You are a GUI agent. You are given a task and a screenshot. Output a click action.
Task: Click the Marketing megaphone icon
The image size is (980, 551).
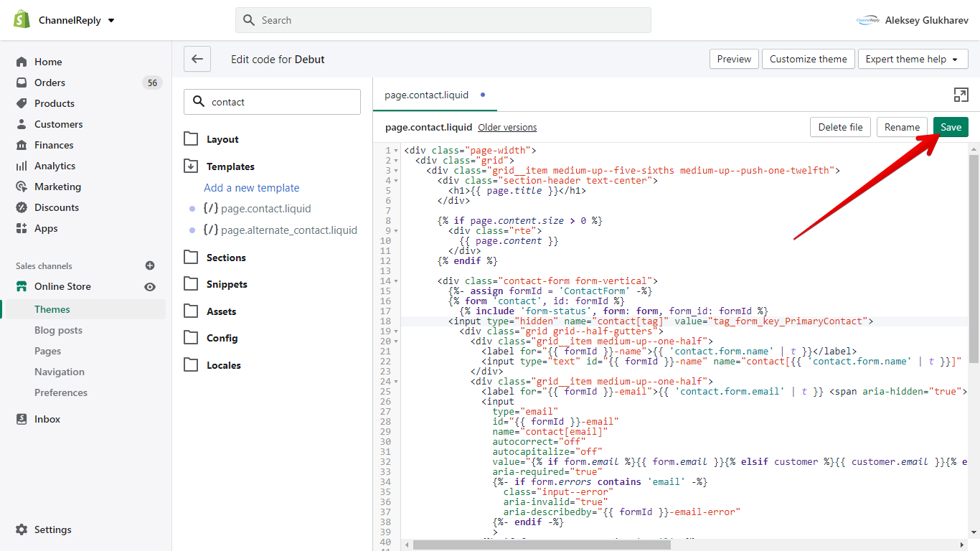pyautogui.click(x=22, y=187)
